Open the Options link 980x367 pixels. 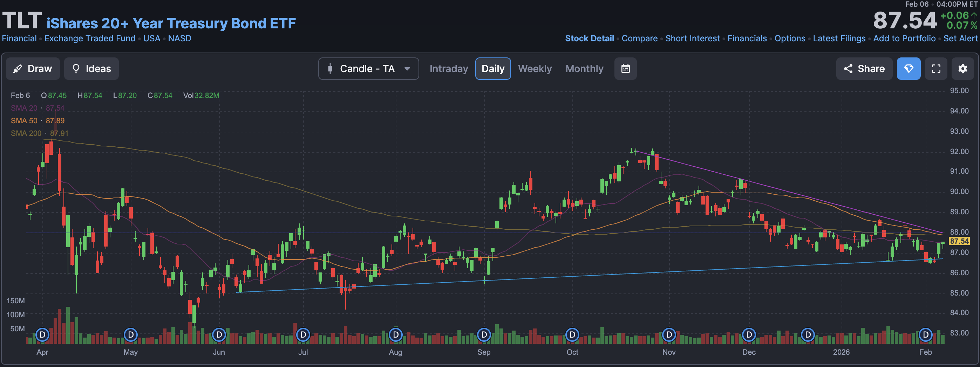pyautogui.click(x=790, y=39)
